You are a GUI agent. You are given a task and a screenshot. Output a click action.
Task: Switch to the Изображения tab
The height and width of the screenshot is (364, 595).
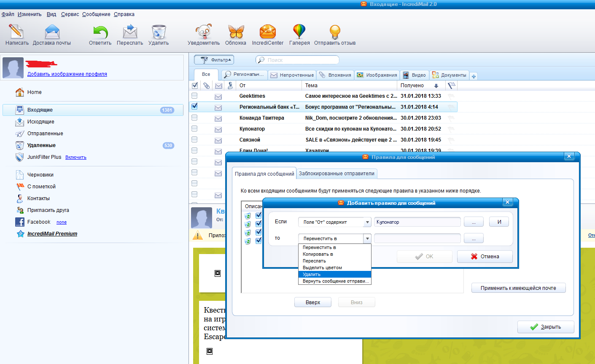click(377, 75)
